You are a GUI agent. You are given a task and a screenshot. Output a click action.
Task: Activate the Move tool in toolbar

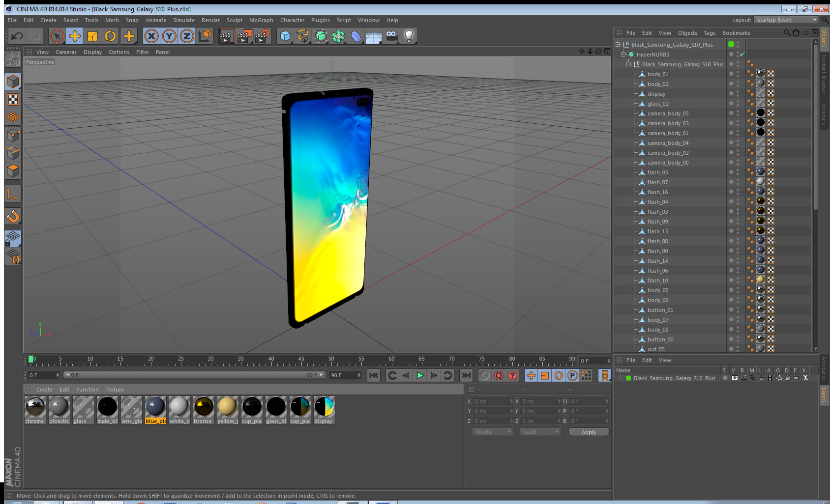(75, 36)
